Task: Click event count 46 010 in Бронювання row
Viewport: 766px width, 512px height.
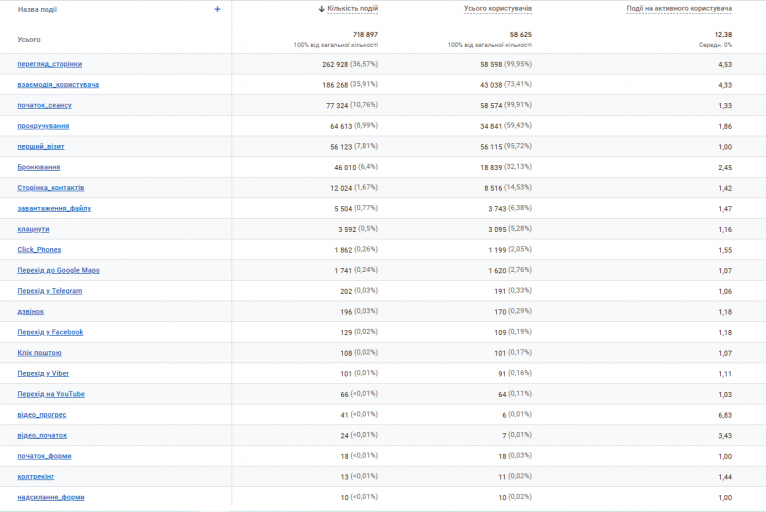Action: pyautogui.click(x=345, y=168)
